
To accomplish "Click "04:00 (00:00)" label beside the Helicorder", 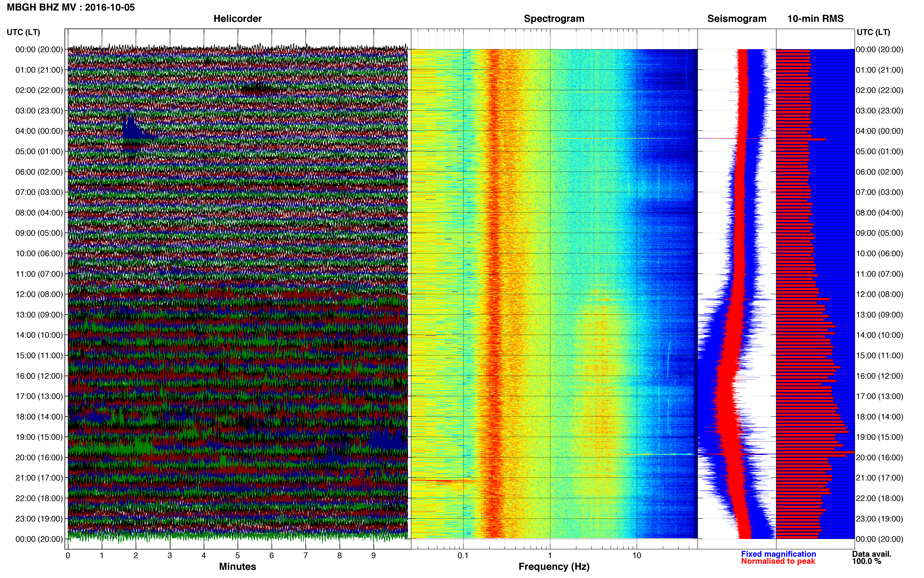I will tap(39, 131).
